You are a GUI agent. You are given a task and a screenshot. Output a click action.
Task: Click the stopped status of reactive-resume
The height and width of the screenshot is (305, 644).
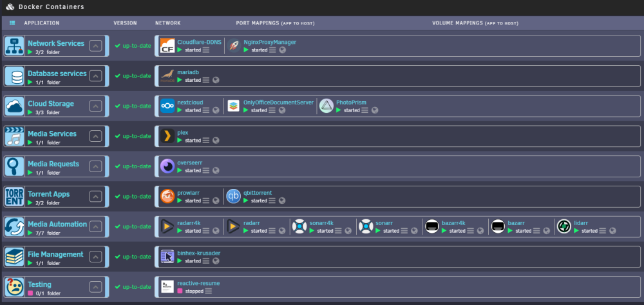(x=194, y=291)
